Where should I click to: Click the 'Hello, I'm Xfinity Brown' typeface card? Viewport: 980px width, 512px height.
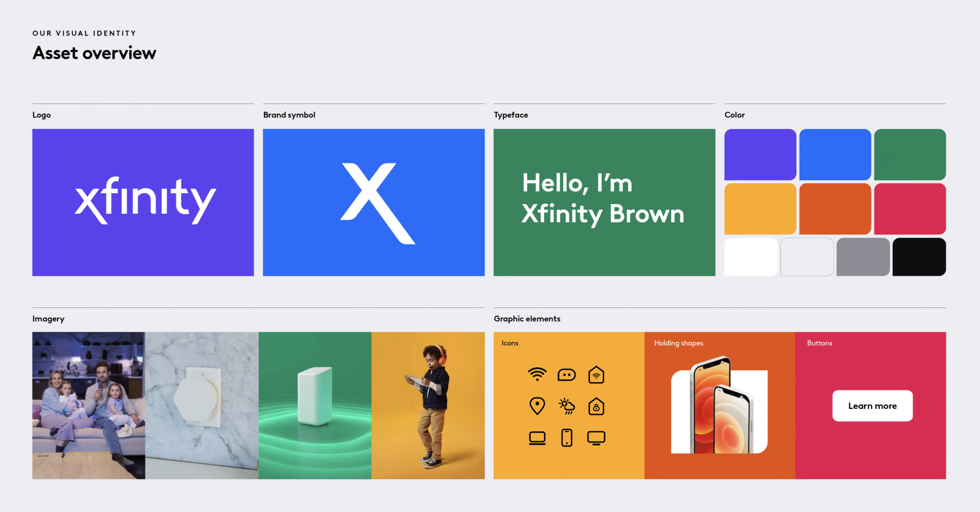point(604,202)
